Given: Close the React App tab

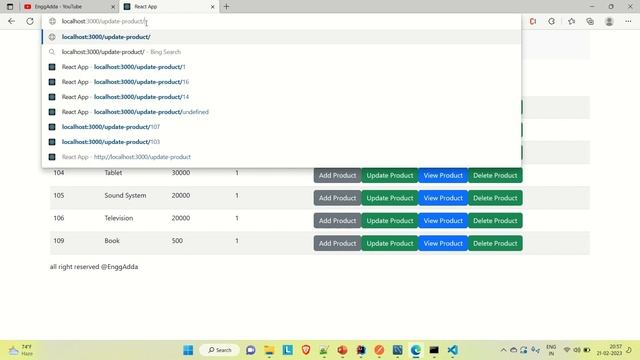Looking at the screenshot, I should (x=212, y=7).
